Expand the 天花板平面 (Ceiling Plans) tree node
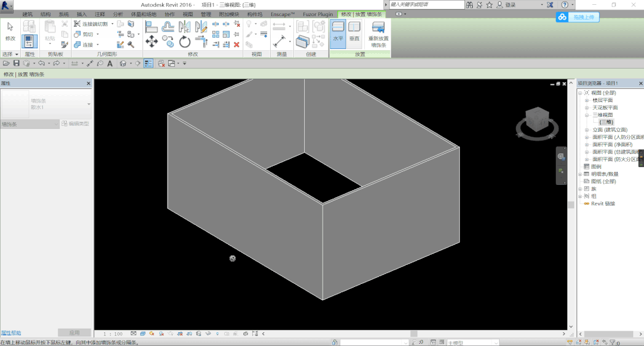 tap(587, 107)
